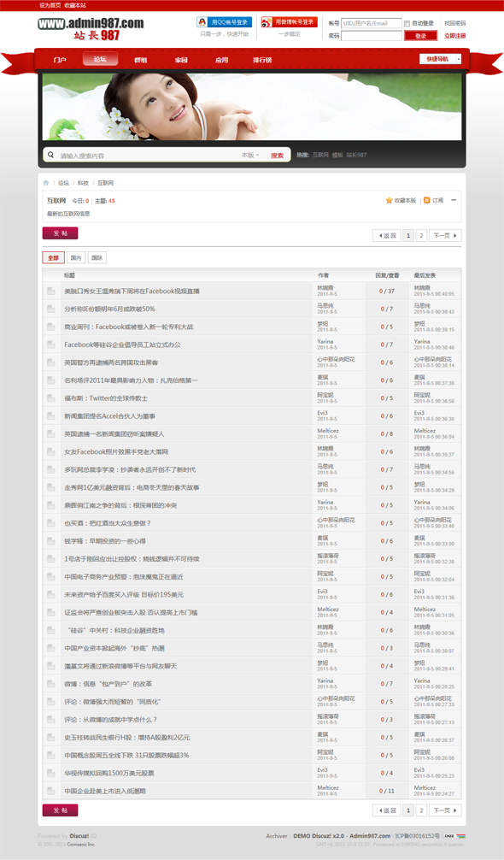Screen dimensions: 504x860
Task: Open the 门户 nav tab
Action: pyautogui.click(x=60, y=60)
